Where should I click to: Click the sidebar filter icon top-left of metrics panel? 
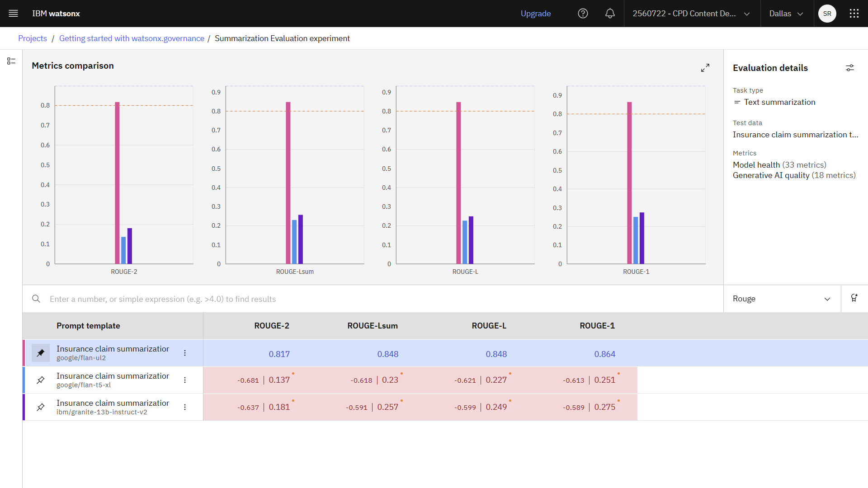[11, 61]
